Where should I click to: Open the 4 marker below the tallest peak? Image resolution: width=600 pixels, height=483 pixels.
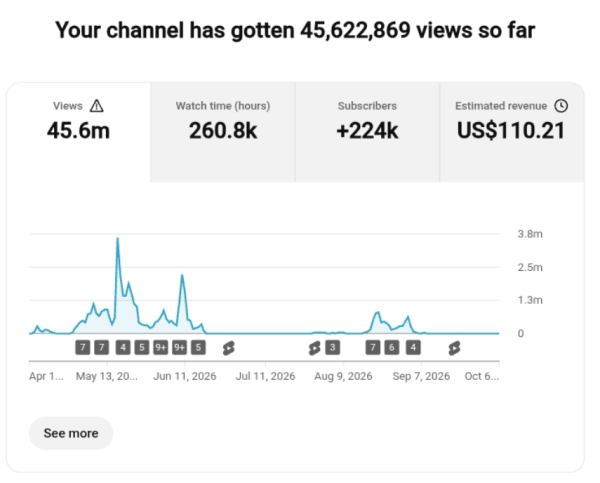[x=123, y=348]
